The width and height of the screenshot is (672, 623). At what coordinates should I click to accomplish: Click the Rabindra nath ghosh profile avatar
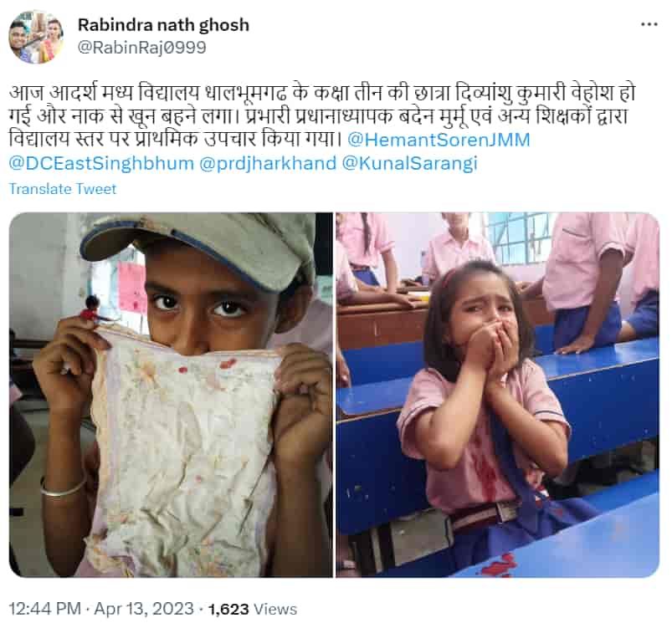click(x=36, y=37)
